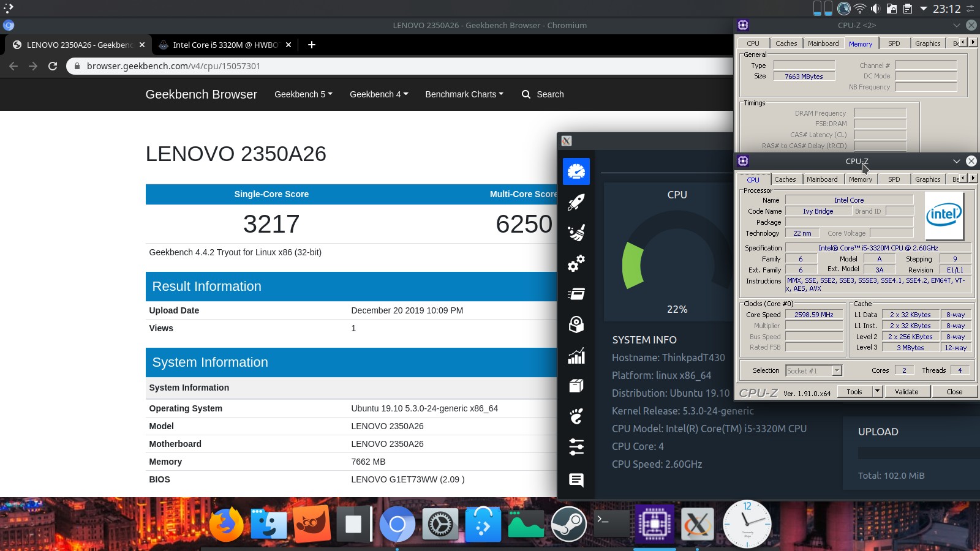Open the Socket #1 selection combo box
The image size is (980, 551).
click(x=814, y=370)
